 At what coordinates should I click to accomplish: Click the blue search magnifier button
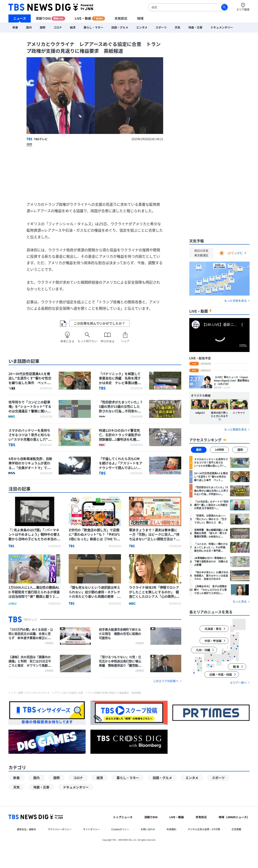click(224, 7)
